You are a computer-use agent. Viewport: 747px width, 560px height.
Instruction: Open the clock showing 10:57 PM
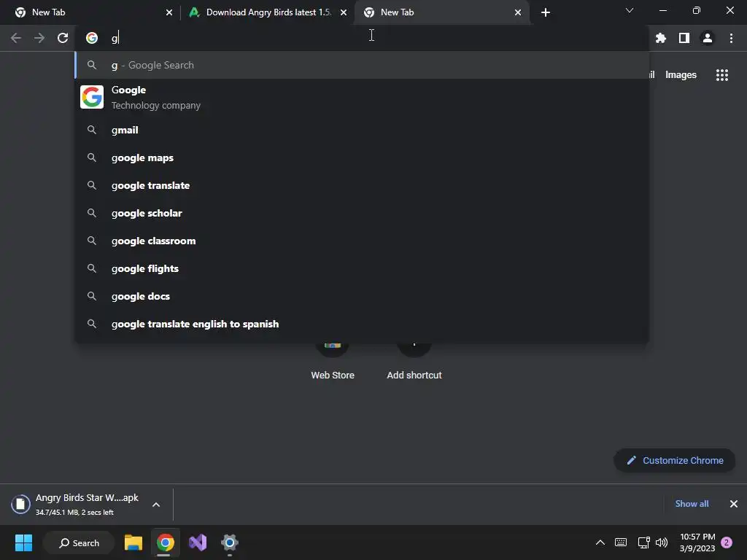point(697,542)
